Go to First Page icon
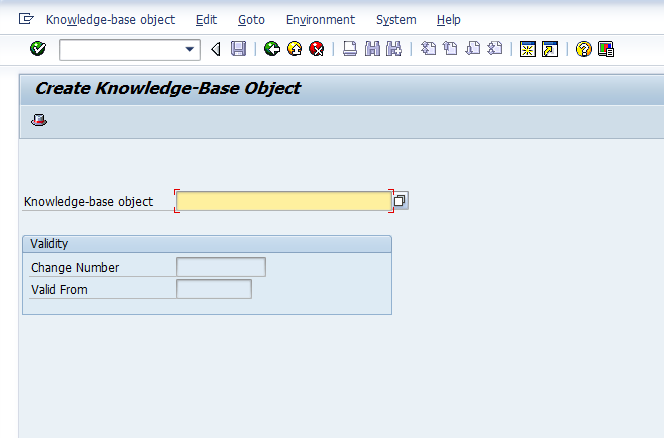This screenshot has height=438, width=664. pyautogui.click(x=428, y=49)
